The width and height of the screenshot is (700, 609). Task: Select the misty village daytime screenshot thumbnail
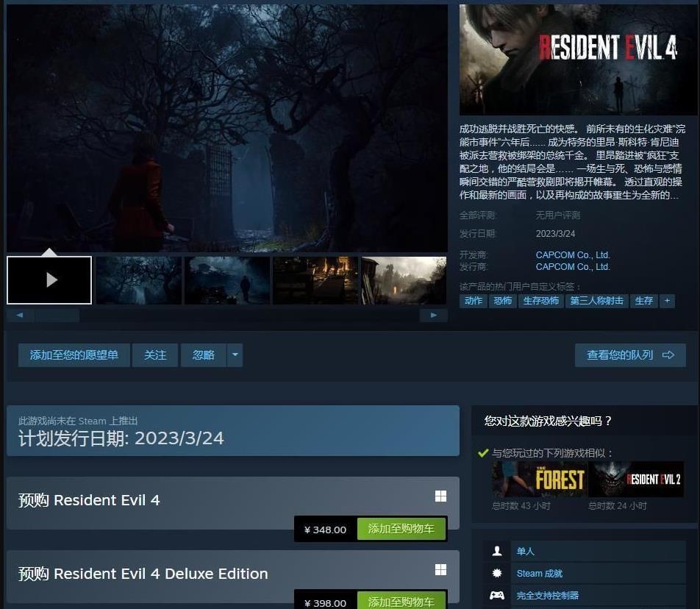(404, 280)
